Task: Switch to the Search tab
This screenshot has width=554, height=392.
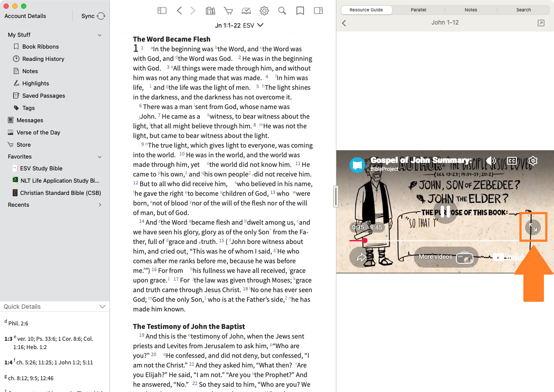Action: click(x=523, y=10)
